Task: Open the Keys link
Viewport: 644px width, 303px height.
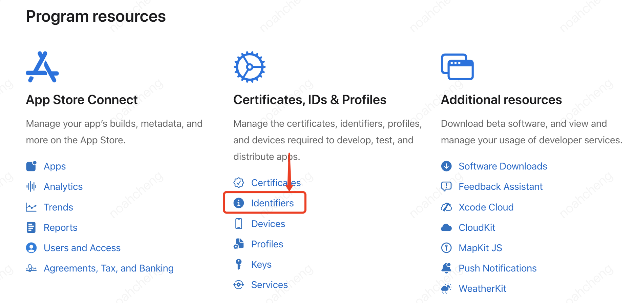Action: pyautogui.click(x=261, y=265)
